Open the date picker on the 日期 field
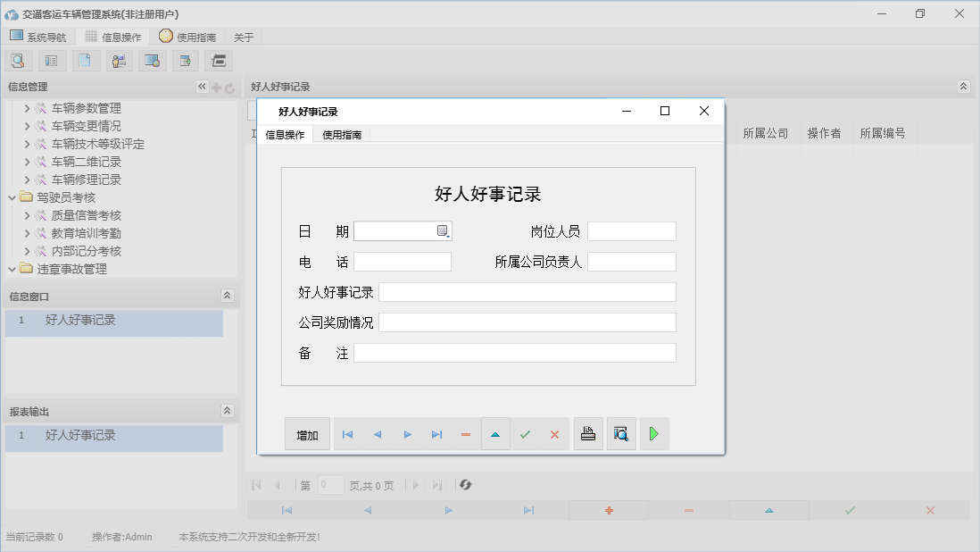 444,230
